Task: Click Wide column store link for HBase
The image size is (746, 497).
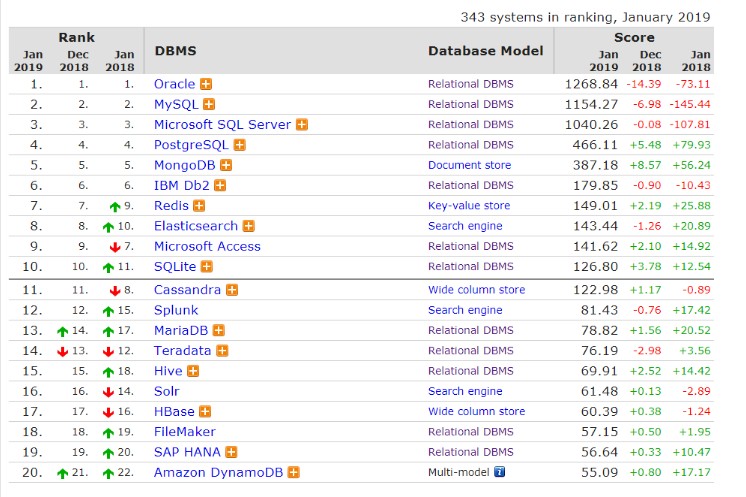Action: [476, 411]
